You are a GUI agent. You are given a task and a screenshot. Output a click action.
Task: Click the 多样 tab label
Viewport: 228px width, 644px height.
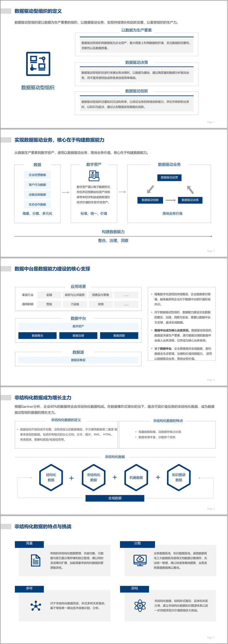point(29,588)
